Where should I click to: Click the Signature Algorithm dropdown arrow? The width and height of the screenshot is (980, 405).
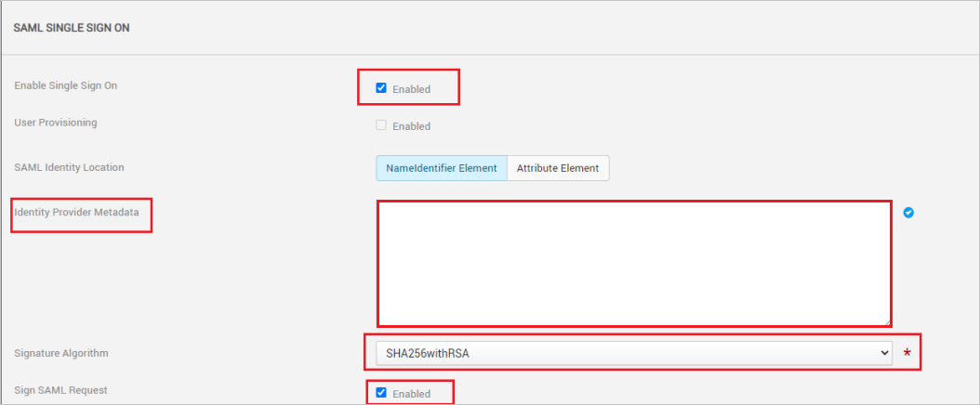pyautogui.click(x=884, y=353)
